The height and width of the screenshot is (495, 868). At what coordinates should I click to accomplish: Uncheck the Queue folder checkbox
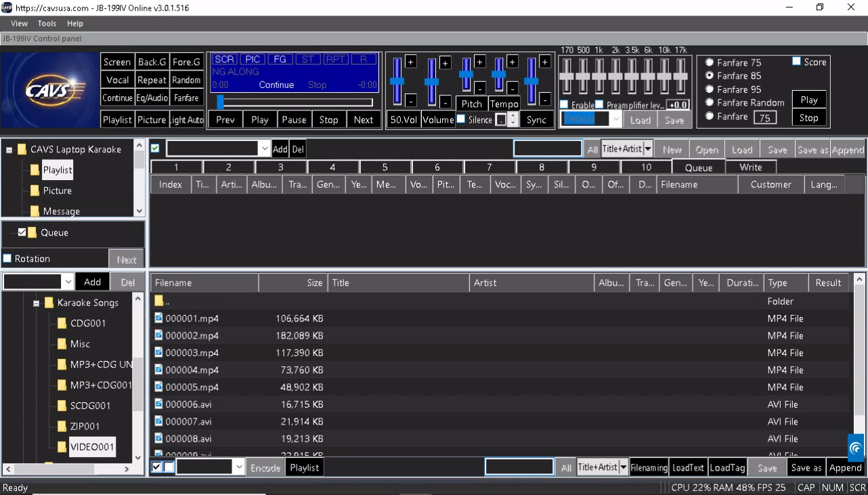tap(22, 232)
